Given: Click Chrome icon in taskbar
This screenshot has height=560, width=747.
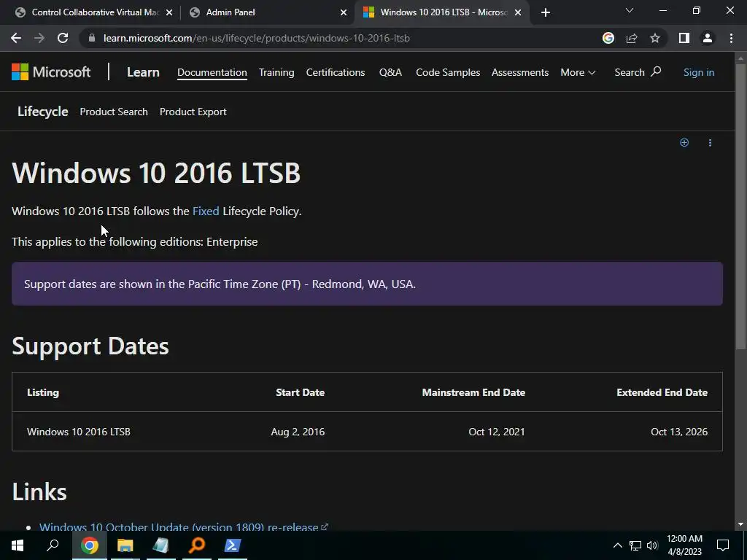Looking at the screenshot, I should click(x=89, y=545).
